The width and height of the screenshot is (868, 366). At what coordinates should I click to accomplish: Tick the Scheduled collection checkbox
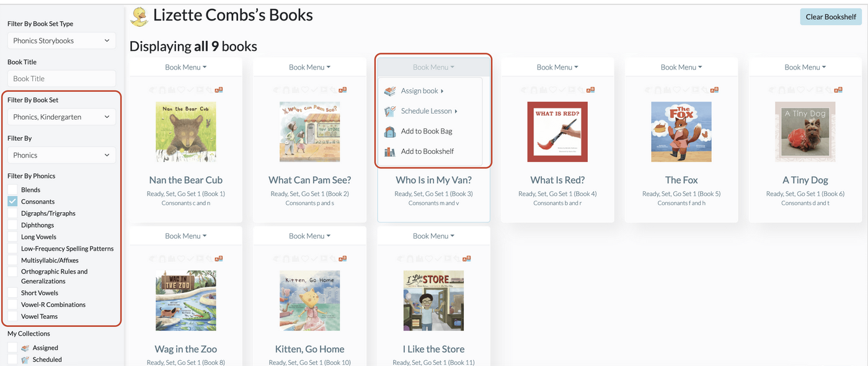point(12,360)
